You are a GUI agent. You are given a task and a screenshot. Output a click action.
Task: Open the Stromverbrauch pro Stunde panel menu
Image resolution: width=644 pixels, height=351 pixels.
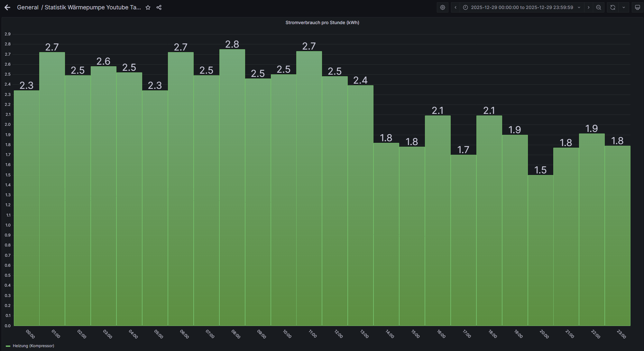click(x=322, y=23)
